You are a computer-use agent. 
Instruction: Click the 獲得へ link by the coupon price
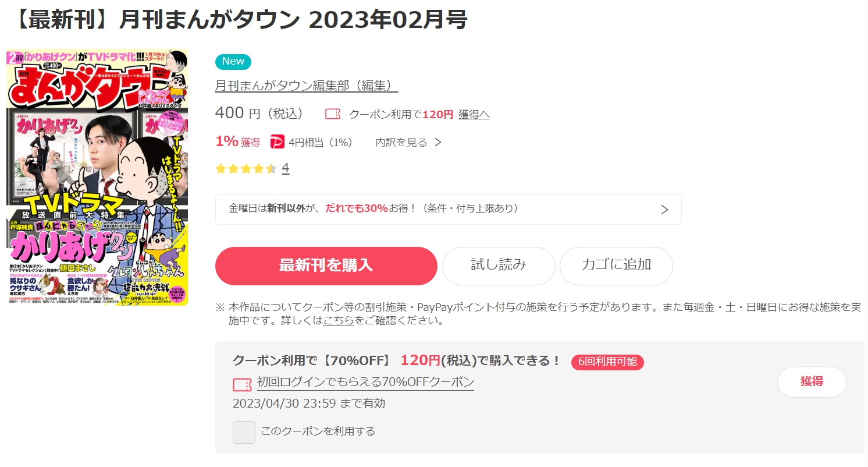[x=474, y=114]
